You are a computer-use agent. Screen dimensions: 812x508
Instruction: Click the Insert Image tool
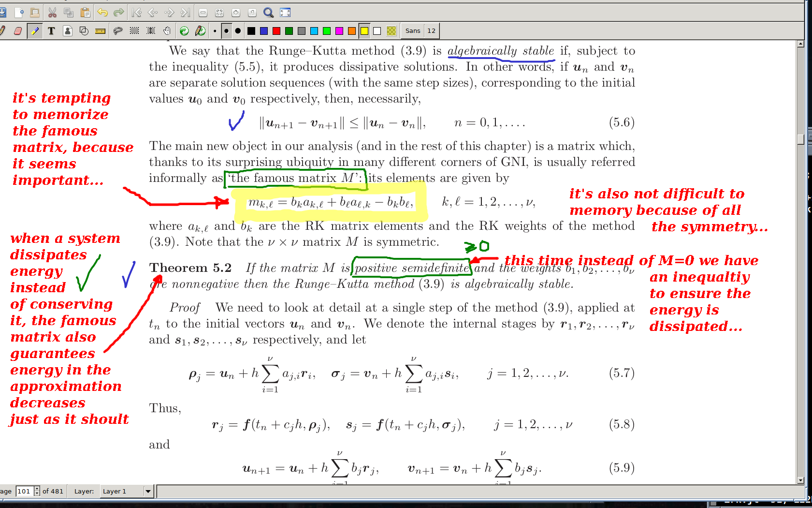pos(68,31)
